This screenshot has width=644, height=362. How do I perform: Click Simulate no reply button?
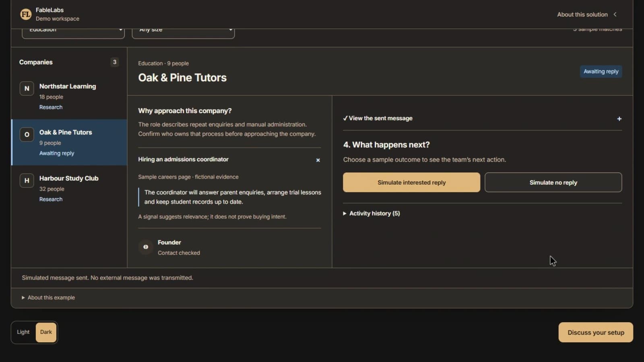click(x=553, y=183)
